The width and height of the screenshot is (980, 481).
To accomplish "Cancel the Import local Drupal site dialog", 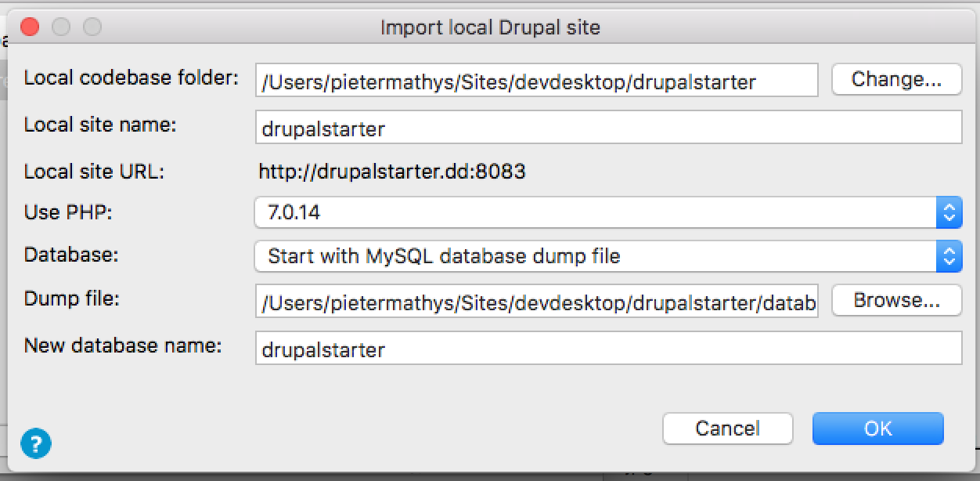I will (727, 429).
